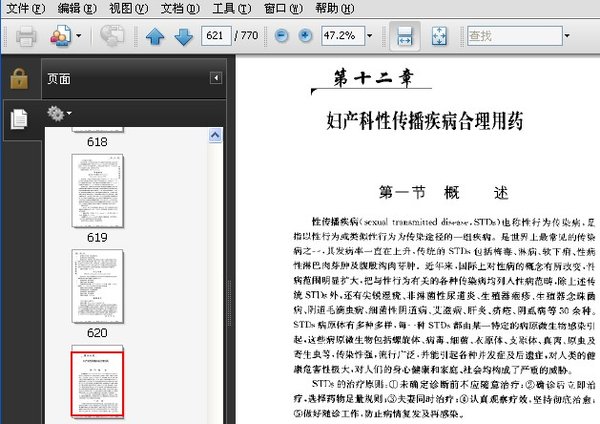
Task: Click the Print icon in toolbar
Action: coord(26,36)
